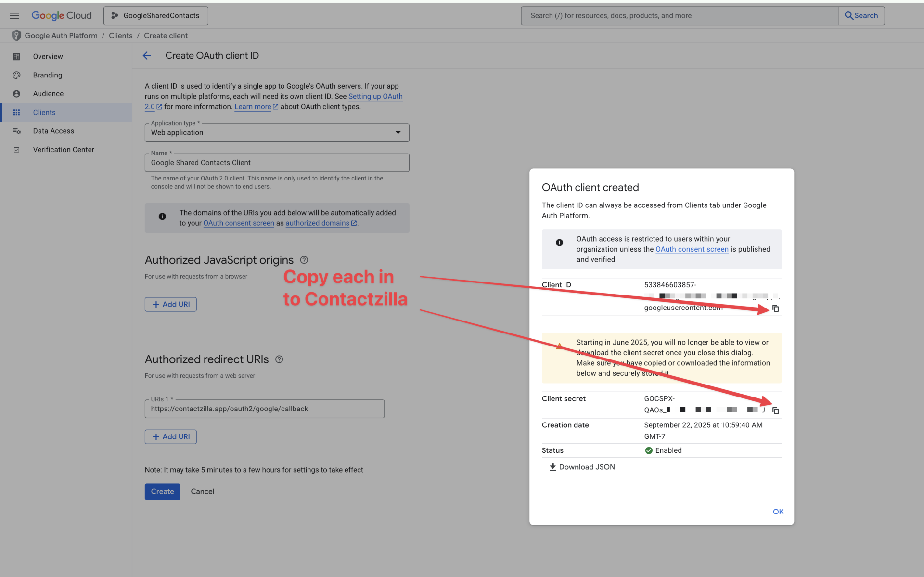Image resolution: width=924 pixels, height=577 pixels.
Task: Open Audience in sidebar
Action: coord(48,94)
